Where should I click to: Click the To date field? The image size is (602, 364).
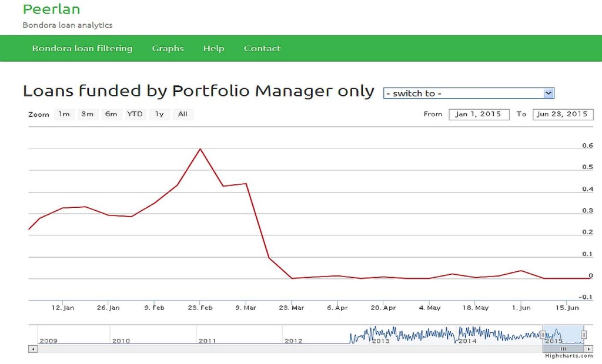[563, 114]
